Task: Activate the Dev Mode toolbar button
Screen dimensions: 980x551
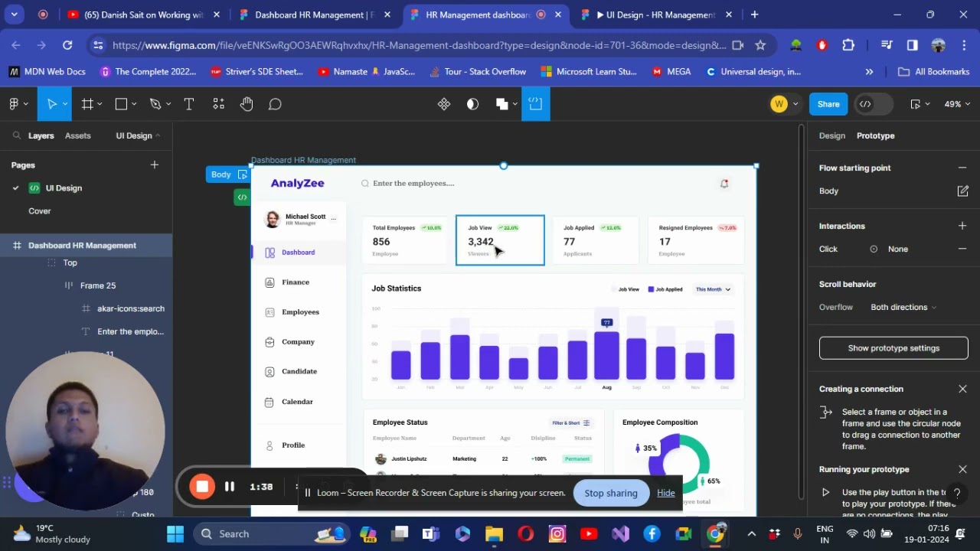Action: (x=536, y=104)
